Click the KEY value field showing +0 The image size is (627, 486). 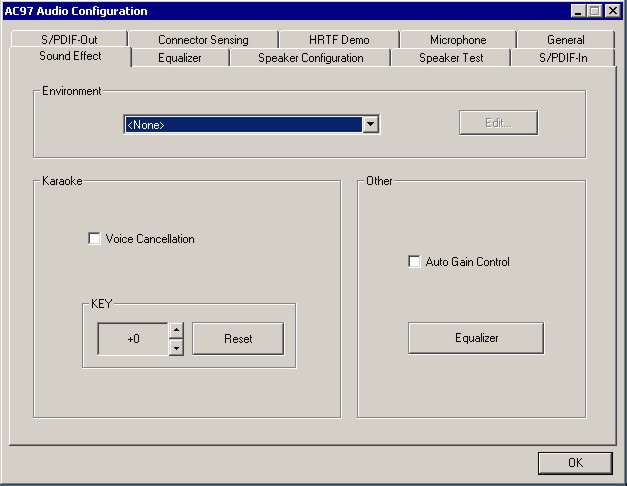click(133, 339)
